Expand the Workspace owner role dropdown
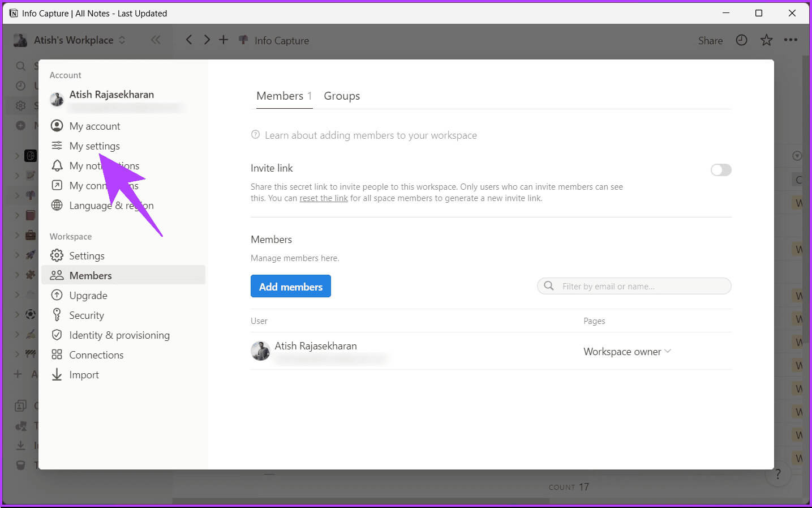Image resolution: width=812 pixels, height=508 pixels. click(x=627, y=352)
